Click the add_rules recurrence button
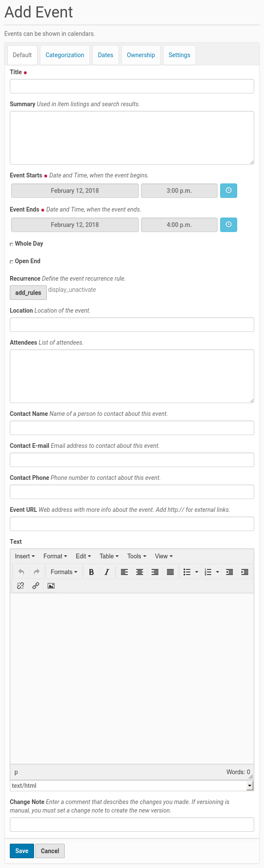The width and height of the screenshot is (264, 868). click(28, 293)
